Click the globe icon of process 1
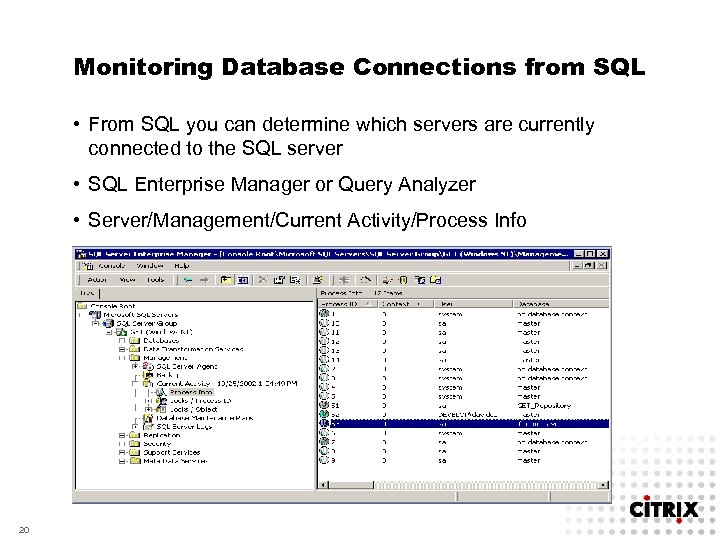The height and width of the screenshot is (540, 720). (x=324, y=314)
